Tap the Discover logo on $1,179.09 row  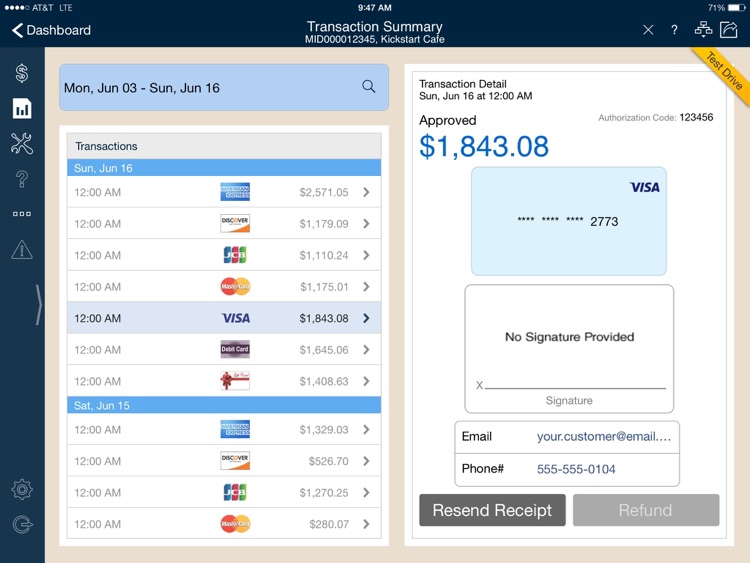(235, 223)
